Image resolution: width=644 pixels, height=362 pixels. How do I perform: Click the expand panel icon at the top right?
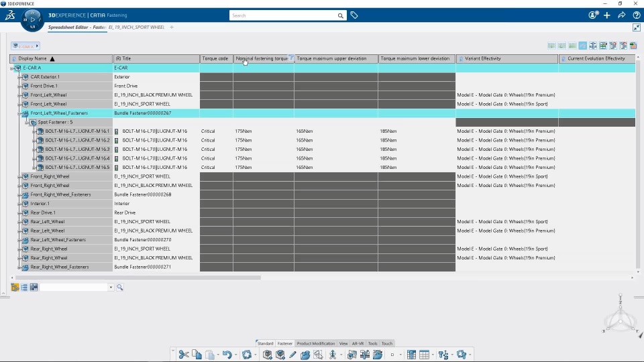coord(637,27)
